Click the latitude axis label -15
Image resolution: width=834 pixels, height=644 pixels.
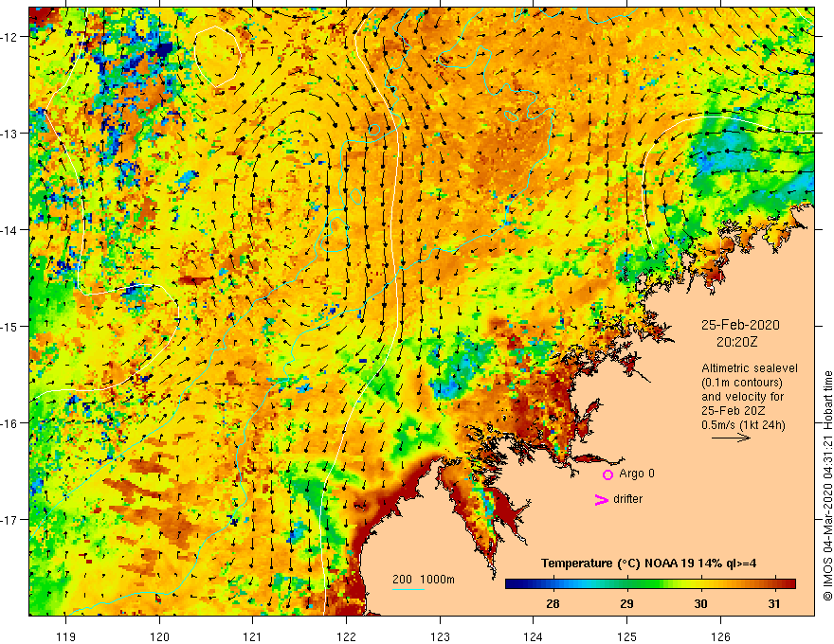click(9, 326)
